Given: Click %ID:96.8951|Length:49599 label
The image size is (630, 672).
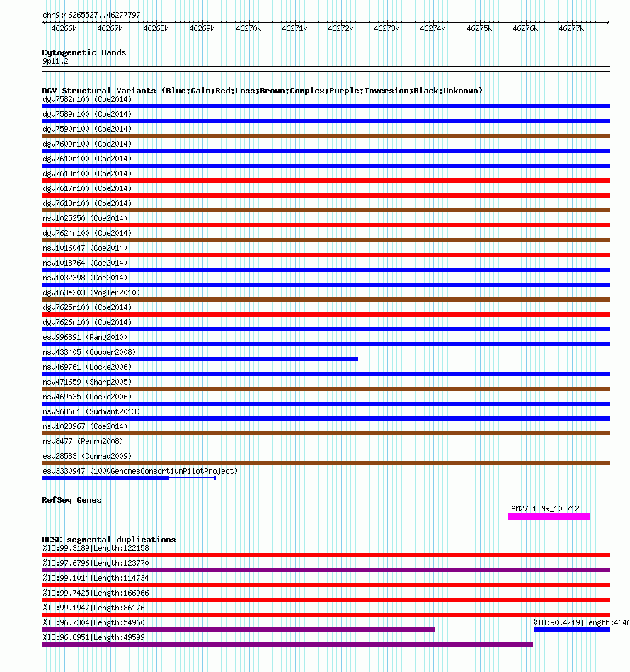Looking at the screenshot, I should tap(93, 637).
